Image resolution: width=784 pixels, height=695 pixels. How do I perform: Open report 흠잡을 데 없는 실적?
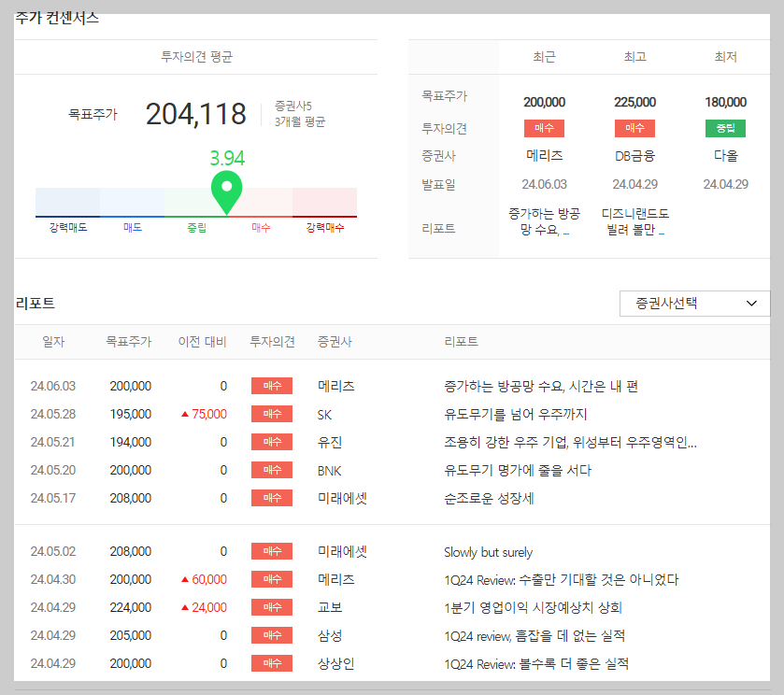(535, 635)
